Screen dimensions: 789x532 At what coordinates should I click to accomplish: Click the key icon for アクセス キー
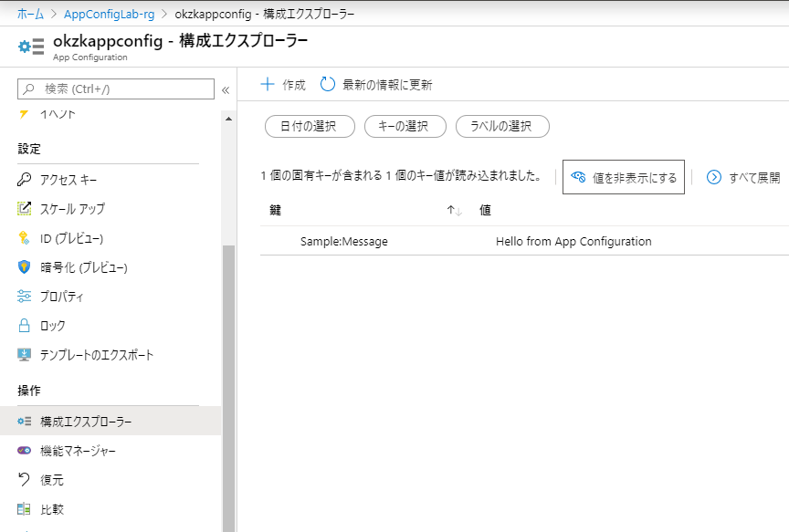24,180
